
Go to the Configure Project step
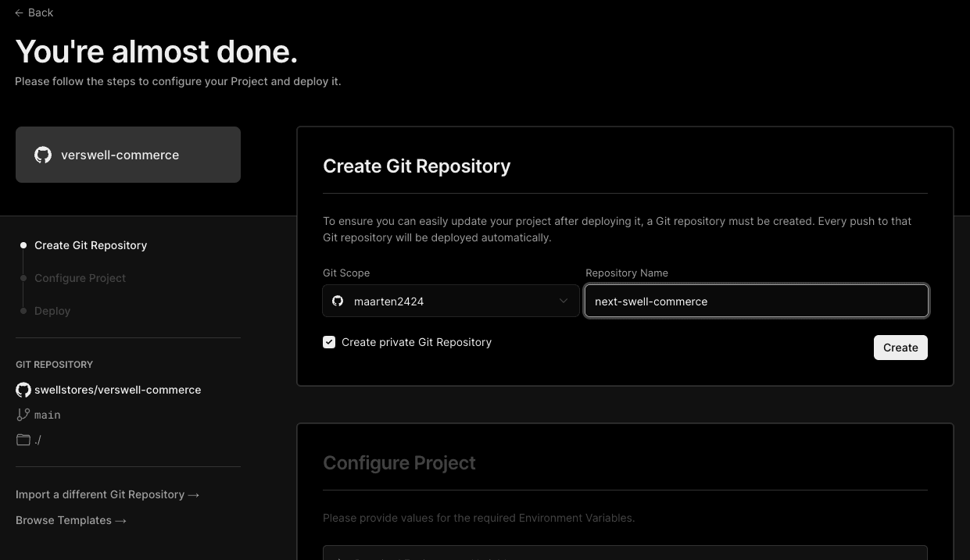click(80, 278)
